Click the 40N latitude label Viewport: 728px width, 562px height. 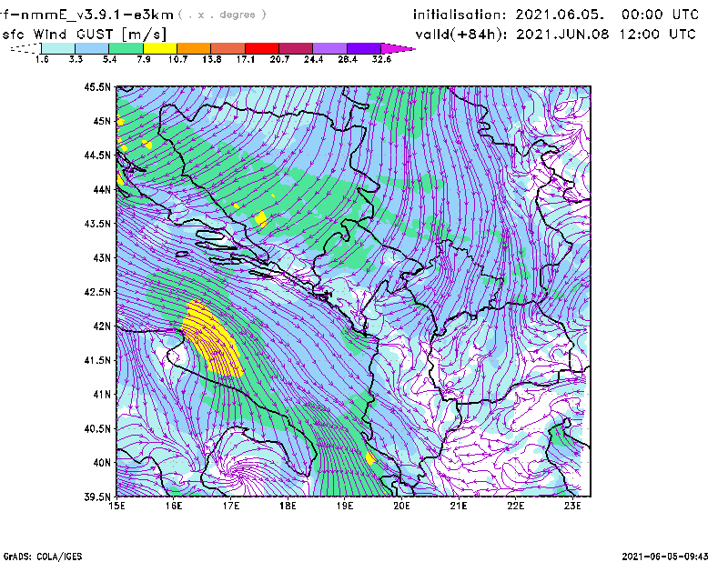102,463
